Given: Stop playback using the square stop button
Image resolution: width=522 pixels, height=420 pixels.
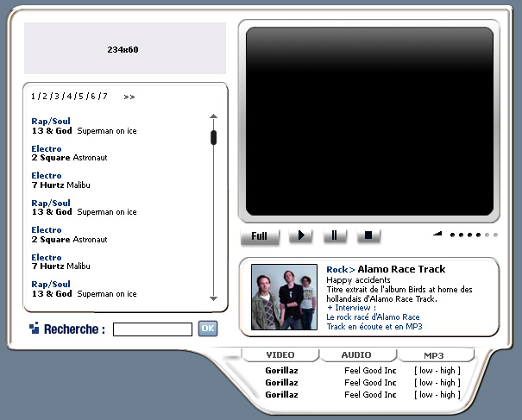Looking at the screenshot, I should [368, 236].
